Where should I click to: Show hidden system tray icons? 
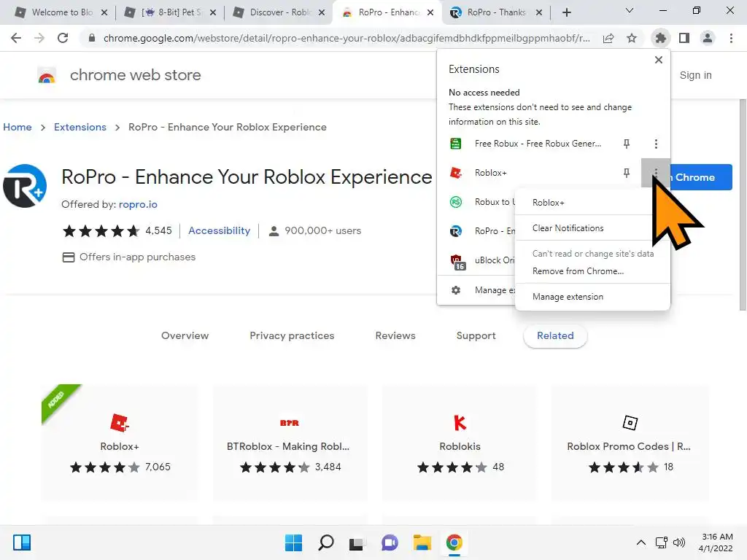click(641, 542)
